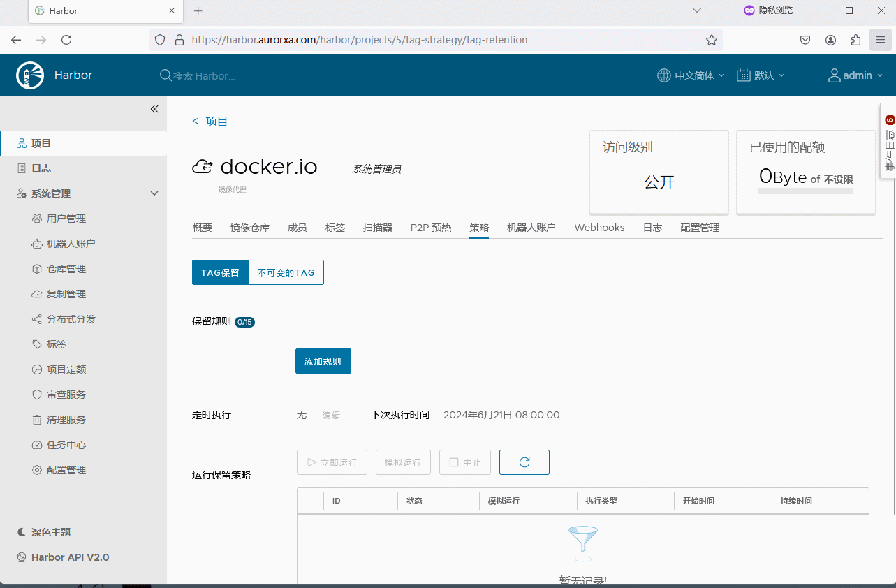
Task: Open the admin user dropdown
Action: [855, 75]
